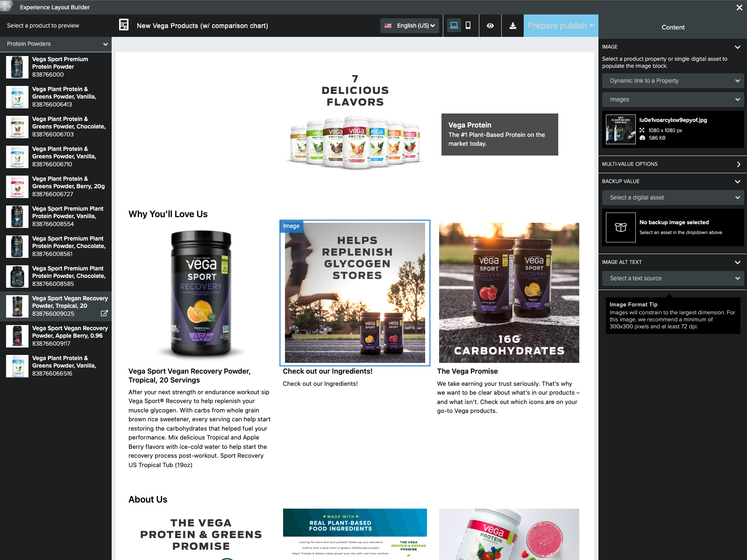Click the lu0e1voarcylxw9epyof.jpg asset thumbnail
The height and width of the screenshot is (560, 747).
(x=620, y=129)
